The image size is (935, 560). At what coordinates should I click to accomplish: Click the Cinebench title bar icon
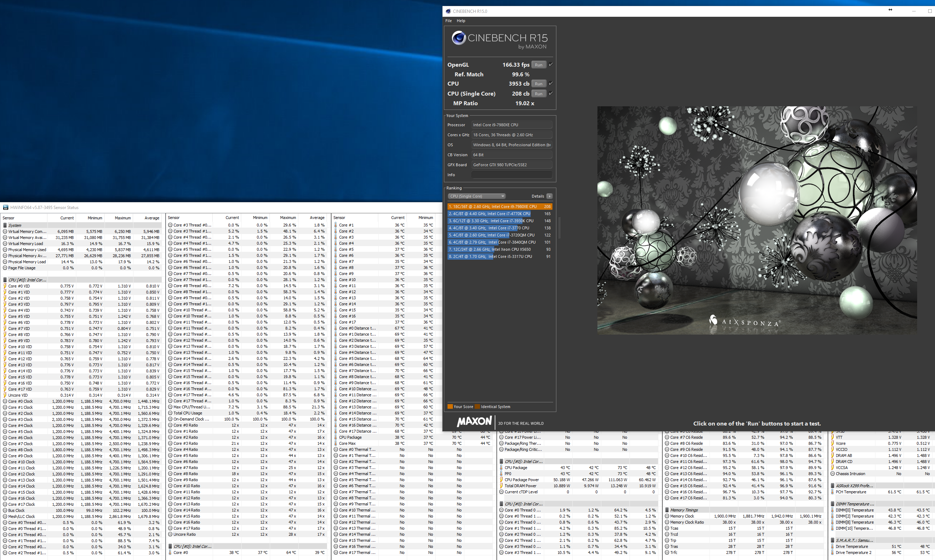pyautogui.click(x=448, y=11)
